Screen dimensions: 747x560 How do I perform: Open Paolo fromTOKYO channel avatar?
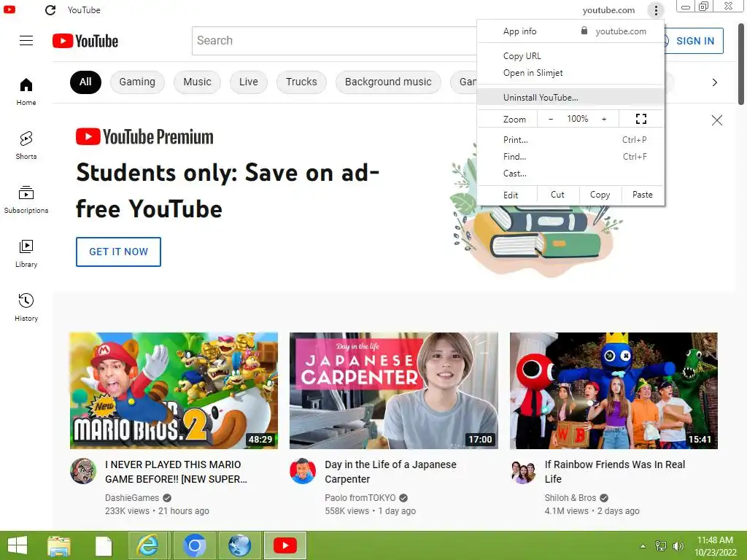click(303, 471)
